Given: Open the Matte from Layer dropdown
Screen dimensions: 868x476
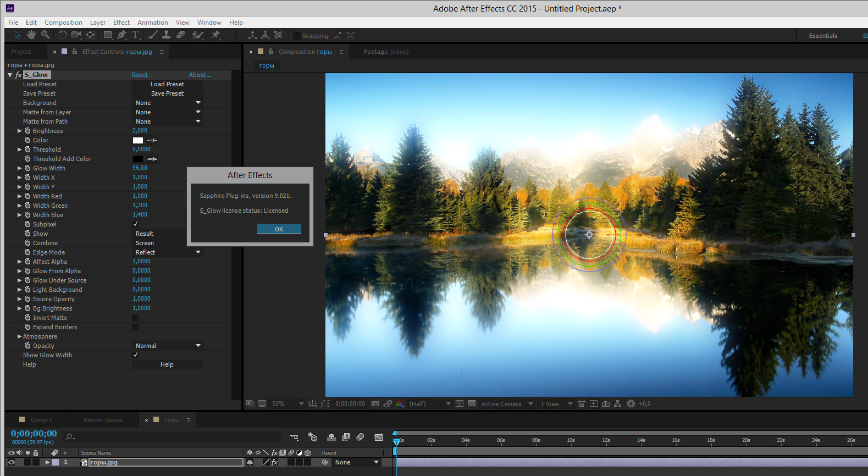Looking at the screenshot, I should click(x=168, y=112).
